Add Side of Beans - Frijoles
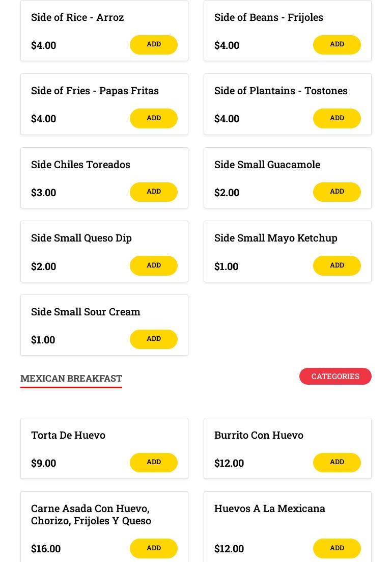 click(x=337, y=45)
